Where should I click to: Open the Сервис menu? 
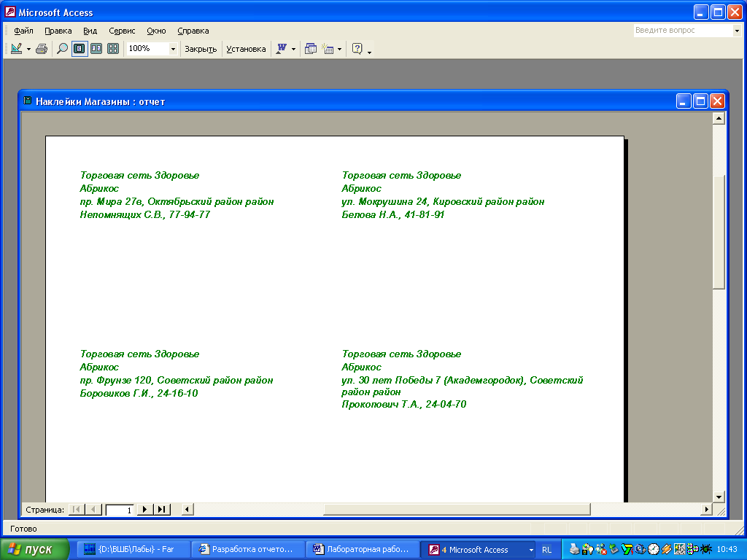click(x=122, y=31)
